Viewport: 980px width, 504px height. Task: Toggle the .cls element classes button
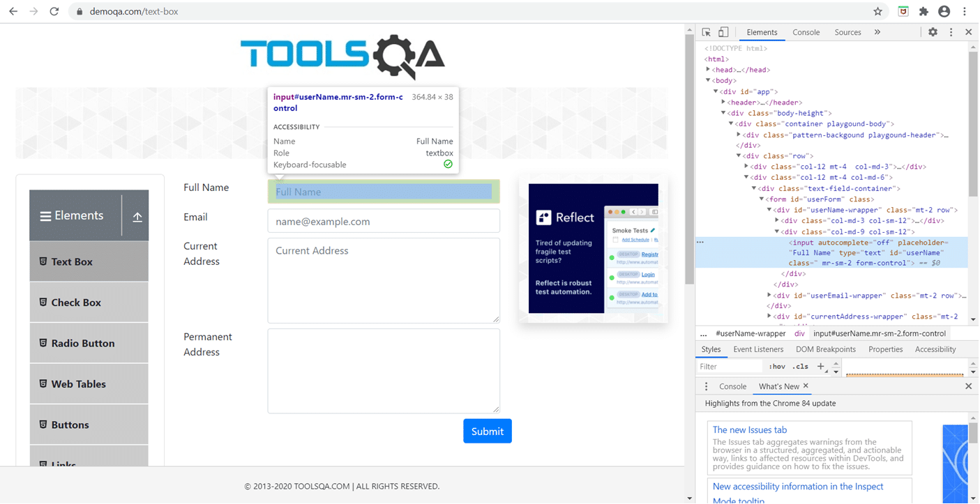800,366
